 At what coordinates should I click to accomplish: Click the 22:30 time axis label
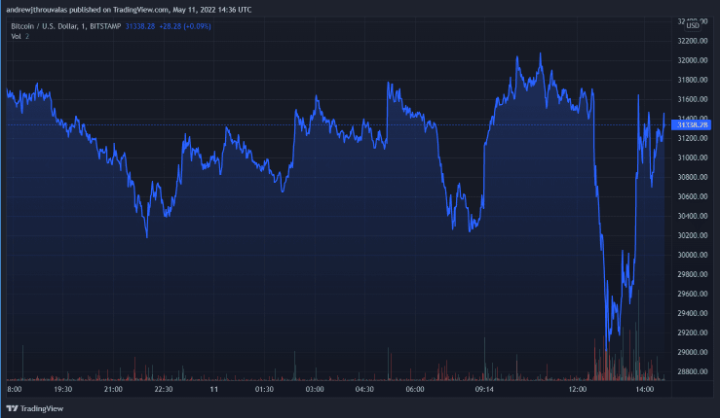point(163,388)
